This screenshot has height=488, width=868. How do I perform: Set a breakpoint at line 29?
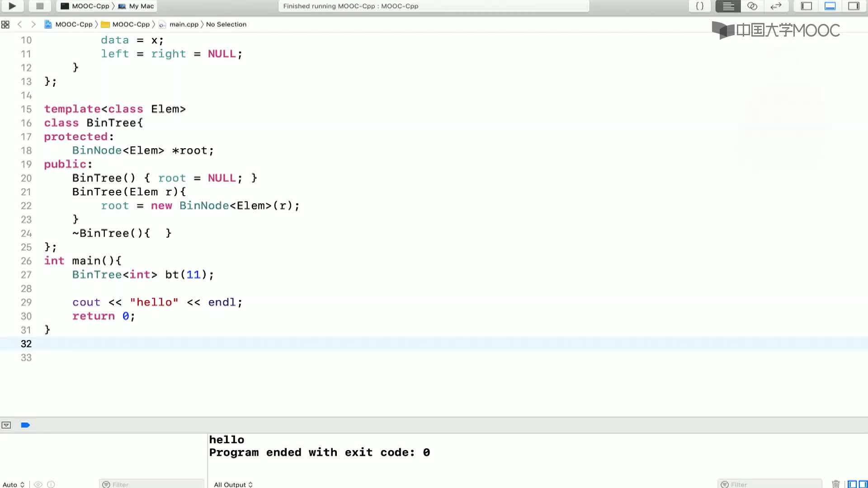click(26, 302)
